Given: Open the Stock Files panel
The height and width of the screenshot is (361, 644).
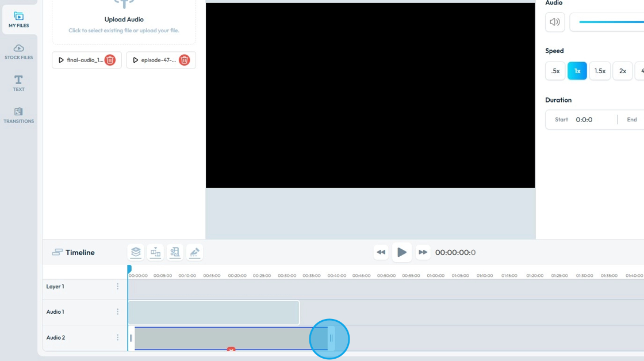Looking at the screenshot, I should point(18,52).
